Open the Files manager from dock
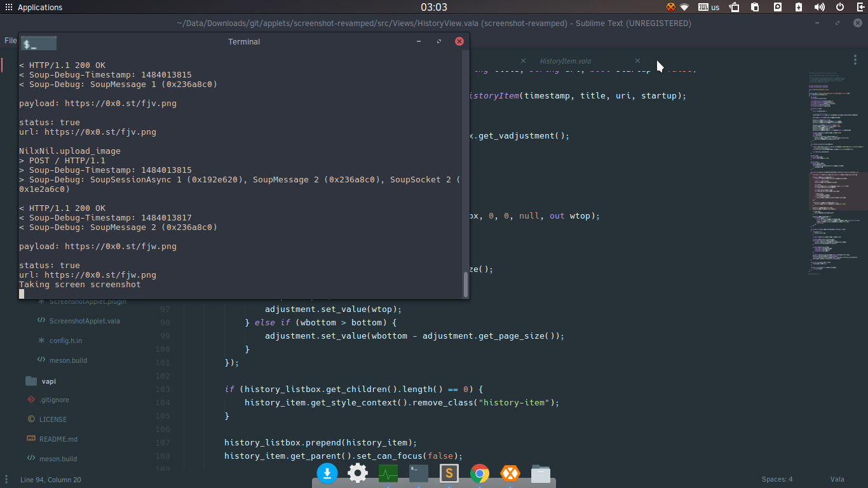 click(x=541, y=473)
